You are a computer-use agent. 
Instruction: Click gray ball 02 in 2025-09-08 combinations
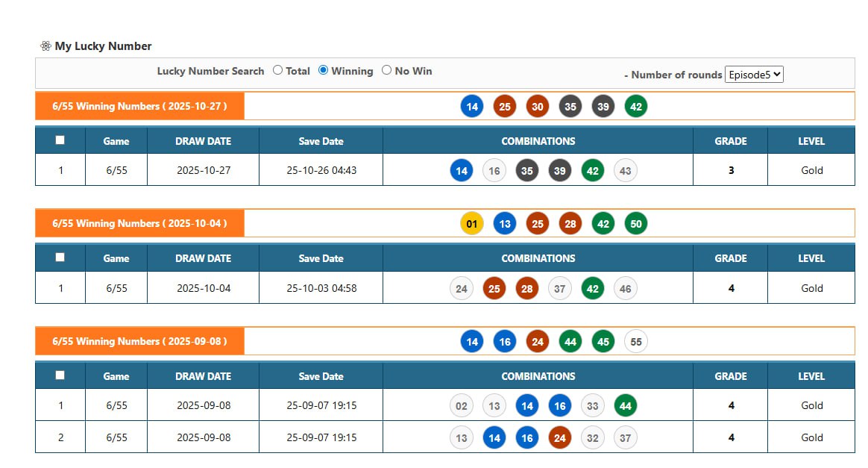462,406
